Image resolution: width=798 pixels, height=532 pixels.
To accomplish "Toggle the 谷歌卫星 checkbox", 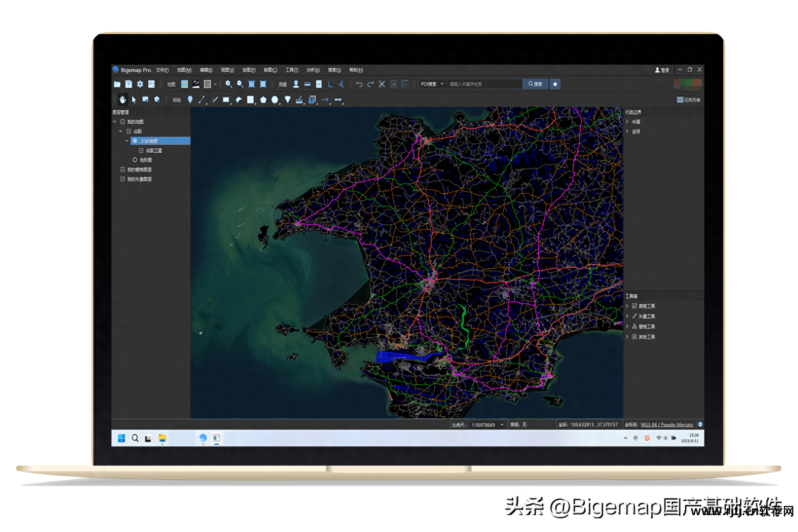I will pyautogui.click(x=141, y=151).
